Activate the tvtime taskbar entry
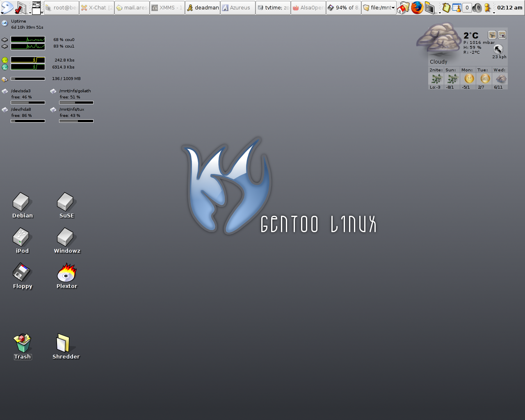 273,7
